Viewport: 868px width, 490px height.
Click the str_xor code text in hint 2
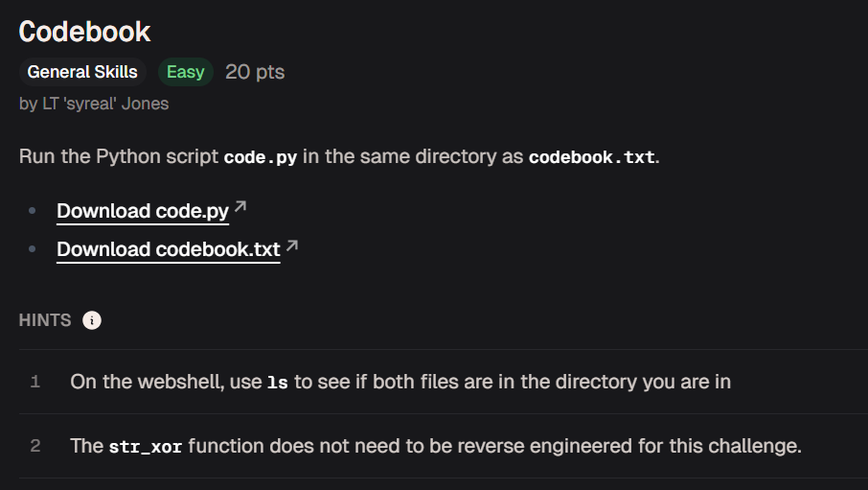point(146,447)
